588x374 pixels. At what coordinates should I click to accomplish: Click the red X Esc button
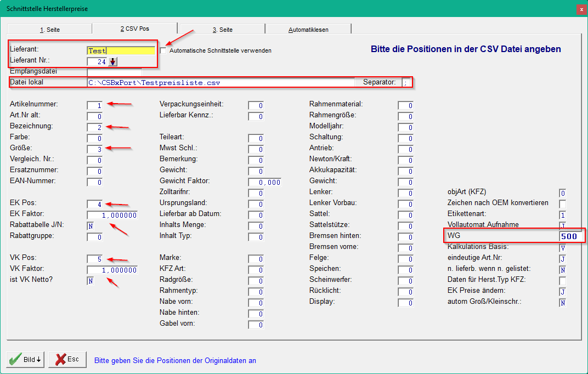[67, 359]
